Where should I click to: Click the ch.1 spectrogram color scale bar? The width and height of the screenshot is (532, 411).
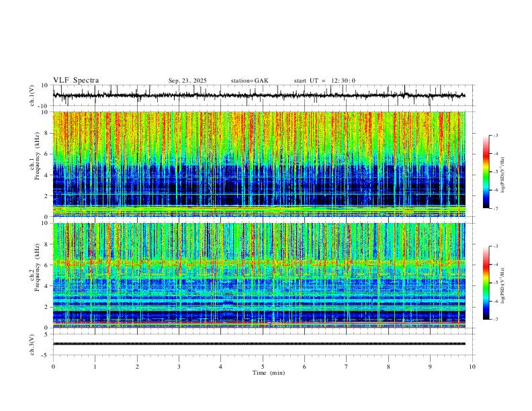(486, 172)
